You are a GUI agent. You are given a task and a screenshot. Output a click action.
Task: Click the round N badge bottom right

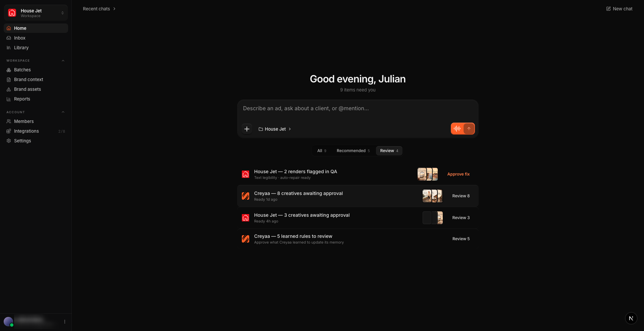(631, 318)
